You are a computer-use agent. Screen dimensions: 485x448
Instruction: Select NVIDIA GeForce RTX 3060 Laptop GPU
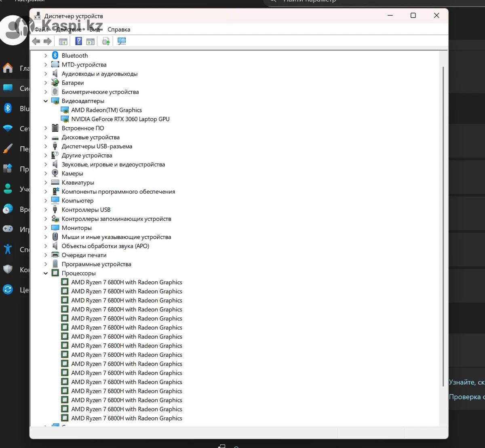point(120,119)
